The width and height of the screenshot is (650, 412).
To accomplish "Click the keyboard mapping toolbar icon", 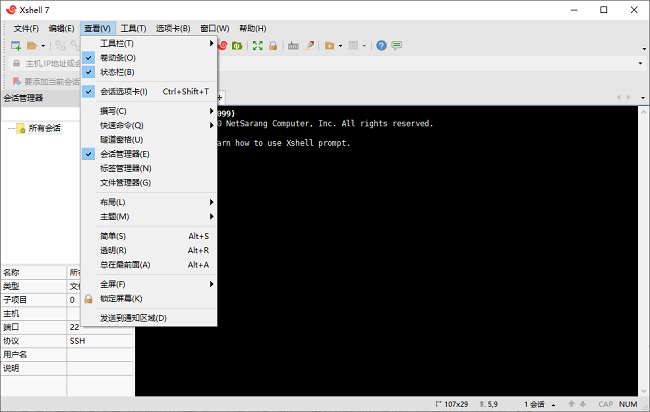I will (293, 46).
